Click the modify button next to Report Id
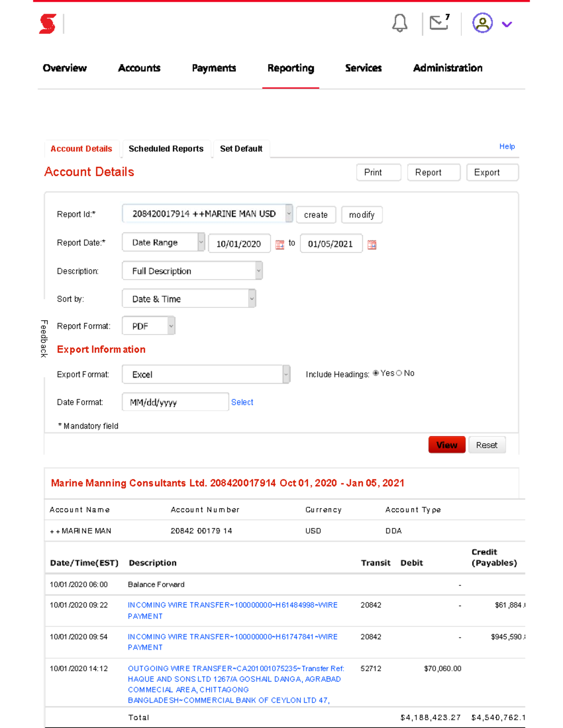The image size is (563, 728). point(362,215)
